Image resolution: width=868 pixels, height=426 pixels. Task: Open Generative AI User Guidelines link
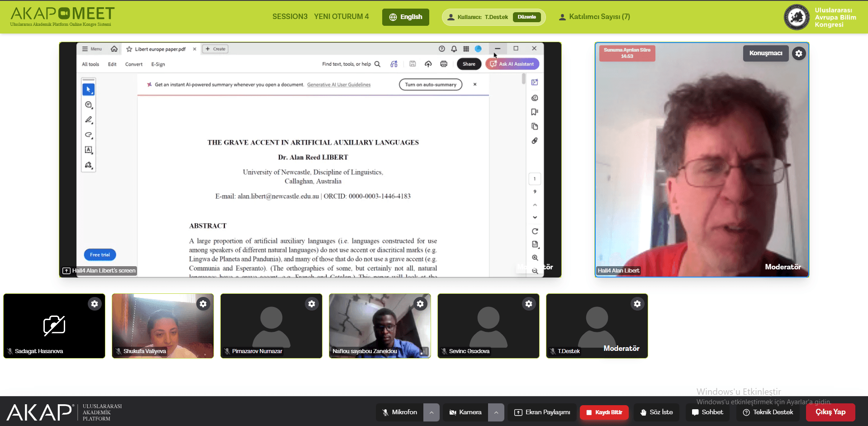[x=339, y=85]
